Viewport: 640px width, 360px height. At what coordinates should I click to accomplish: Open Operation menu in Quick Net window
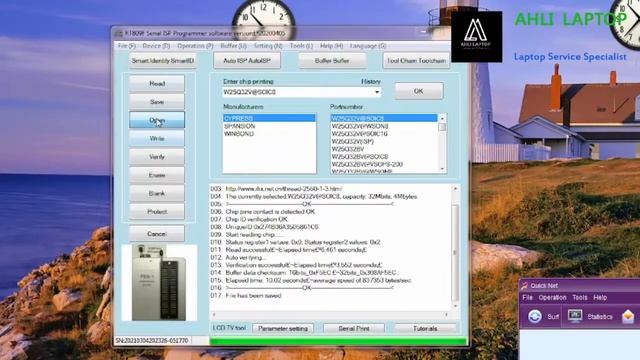(552, 298)
